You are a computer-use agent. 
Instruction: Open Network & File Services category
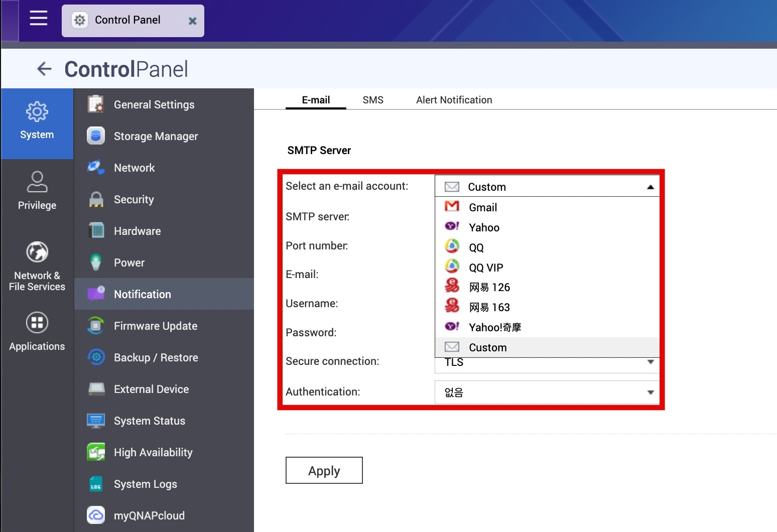point(37,267)
